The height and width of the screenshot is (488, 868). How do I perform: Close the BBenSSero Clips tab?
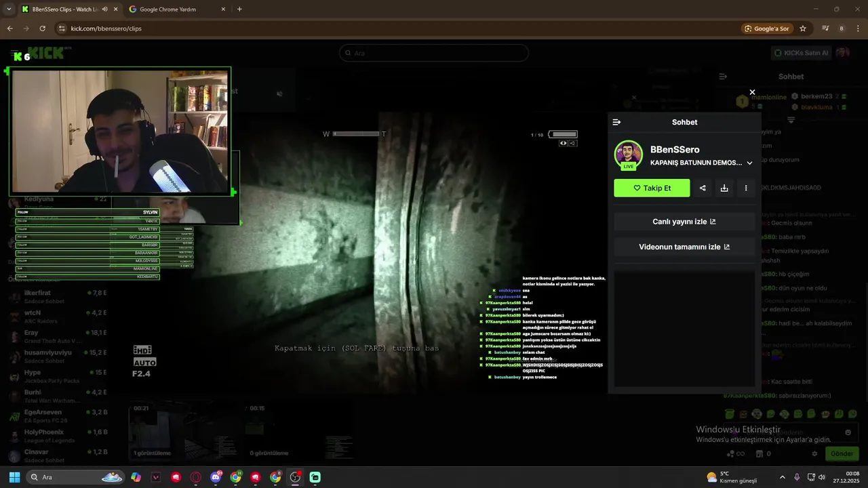coord(115,9)
